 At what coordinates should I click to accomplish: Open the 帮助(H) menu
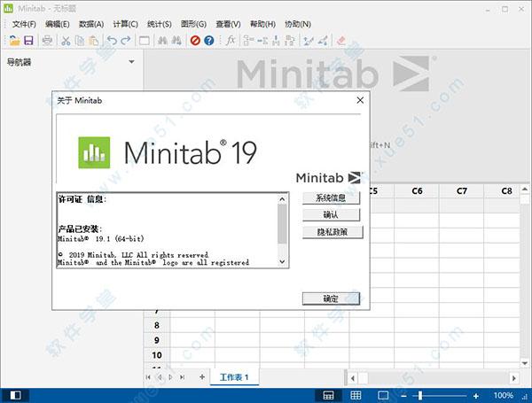coord(262,24)
